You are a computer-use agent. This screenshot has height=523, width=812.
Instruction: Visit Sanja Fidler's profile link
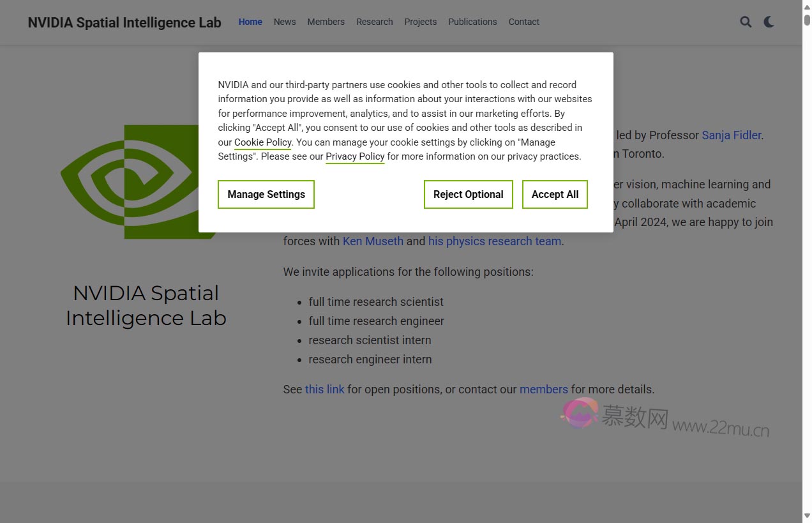tap(732, 135)
